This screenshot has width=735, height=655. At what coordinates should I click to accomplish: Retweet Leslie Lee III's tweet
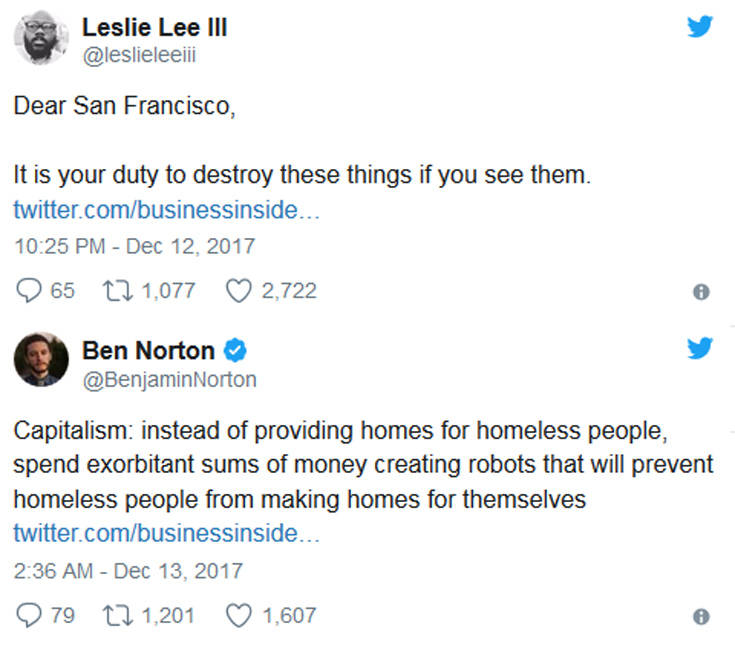(x=118, y=291)
